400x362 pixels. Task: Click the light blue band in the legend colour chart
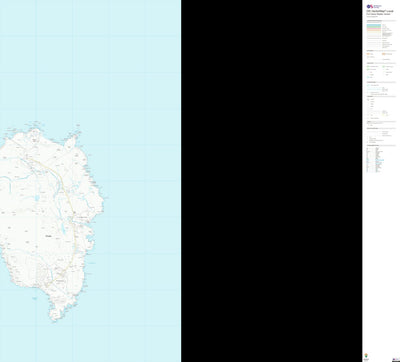pos(374,25)
